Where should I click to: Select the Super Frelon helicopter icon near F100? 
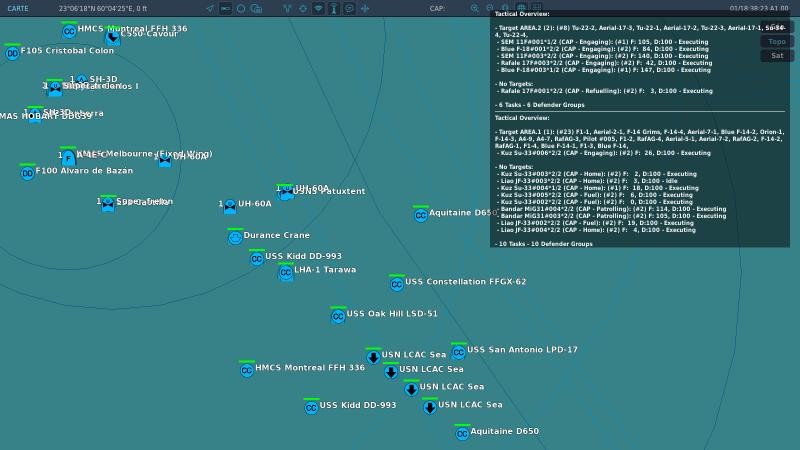pyautogui.click(x=108, y=204)
